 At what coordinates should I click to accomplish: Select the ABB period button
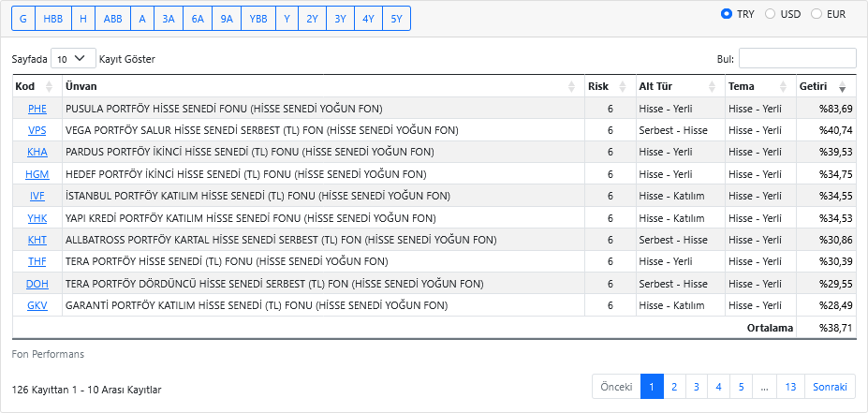pos(113,19)
